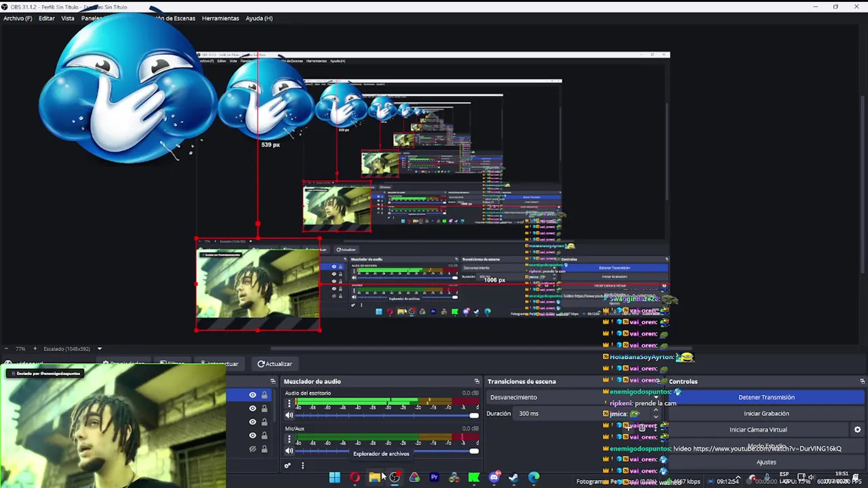
Task: Open Ajustes settings button
Action: (766, 462)
